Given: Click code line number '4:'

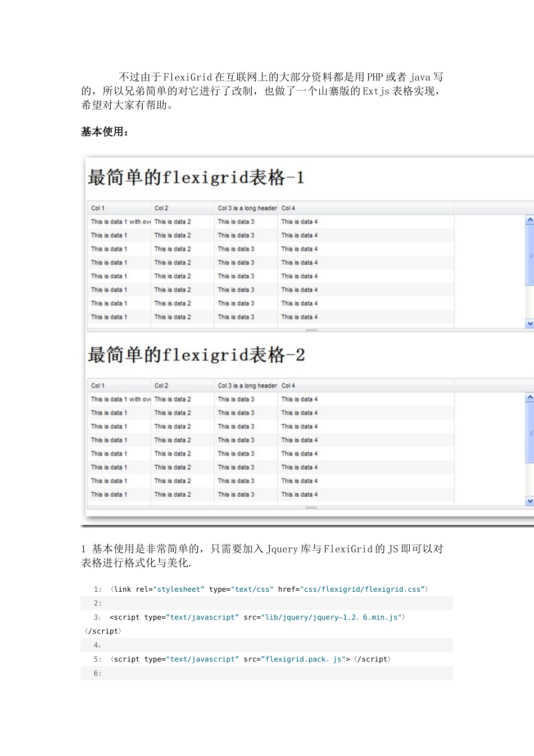Looking at the screenshot, I should 98,645.
